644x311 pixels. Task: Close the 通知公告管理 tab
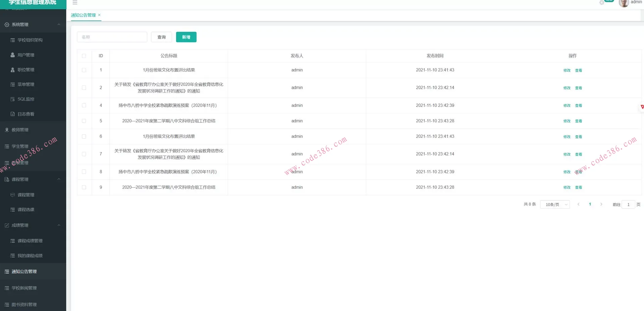99,15
